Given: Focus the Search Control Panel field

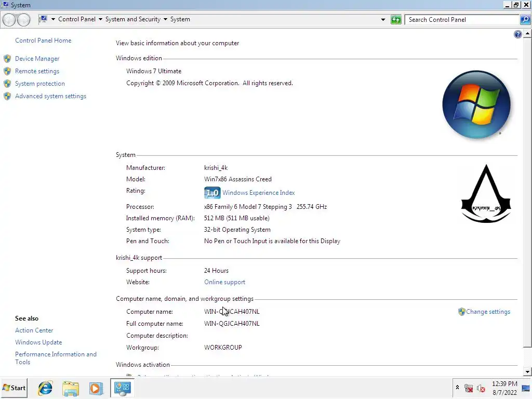Looking at the screenshot, I should click(x=462, y=20).
